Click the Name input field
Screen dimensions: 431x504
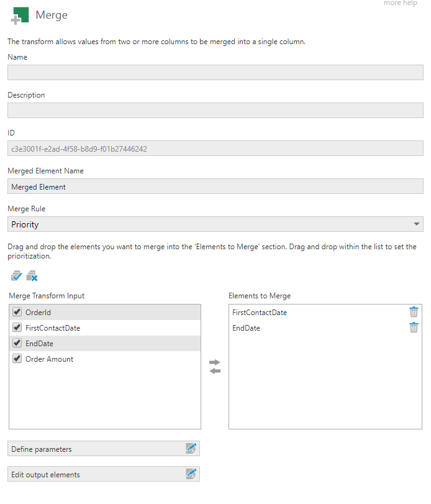(x=215, y=72)
